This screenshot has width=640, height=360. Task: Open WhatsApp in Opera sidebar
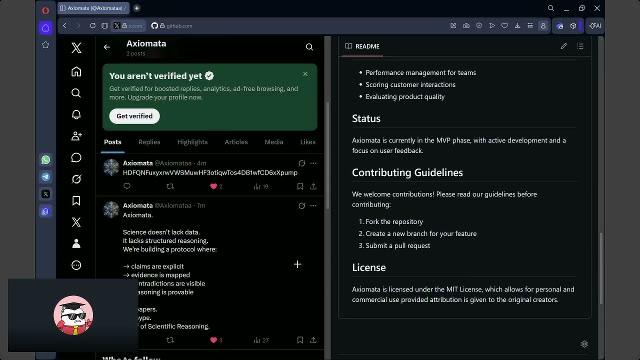click(x=46, y=160)
